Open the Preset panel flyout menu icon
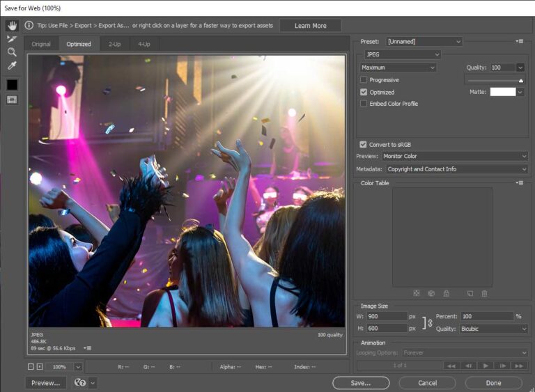Image resolution: width=535 pixels, height=392 pixels. click(519, 42)
